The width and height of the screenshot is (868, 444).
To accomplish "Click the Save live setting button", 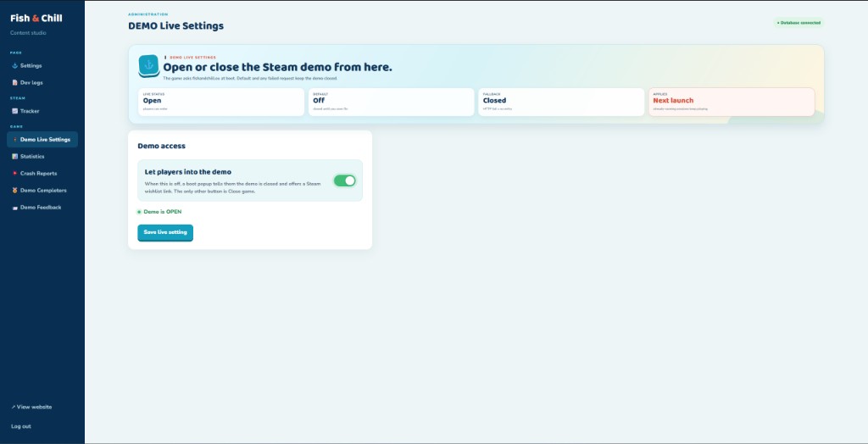I will [x=165, y=232].
